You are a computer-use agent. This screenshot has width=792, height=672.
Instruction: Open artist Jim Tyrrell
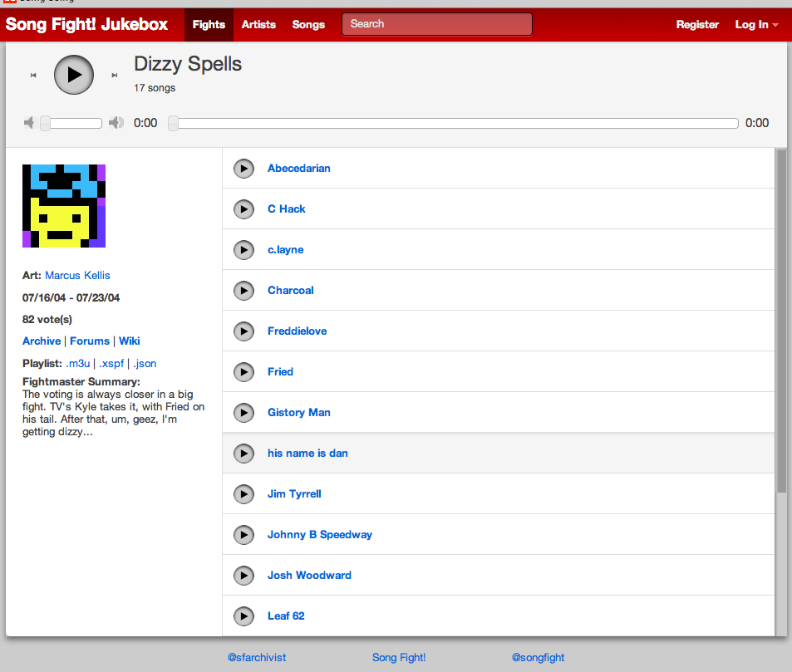(294, 494)
